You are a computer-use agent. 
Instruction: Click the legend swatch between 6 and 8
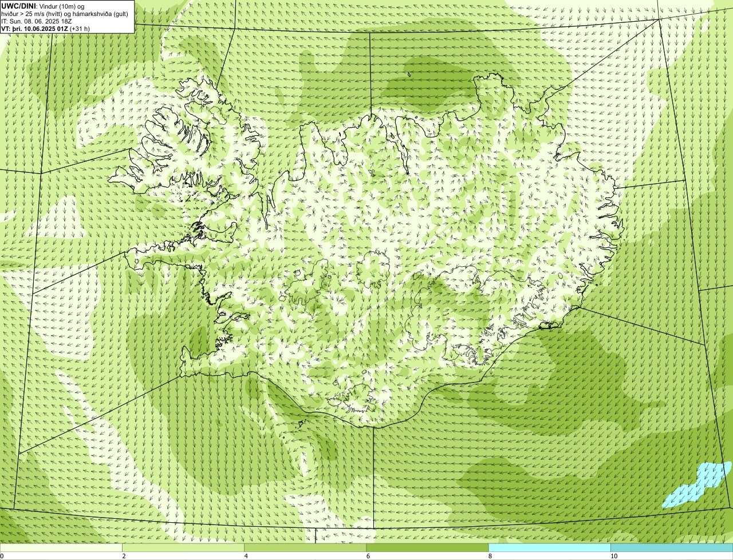pos(427,548)
